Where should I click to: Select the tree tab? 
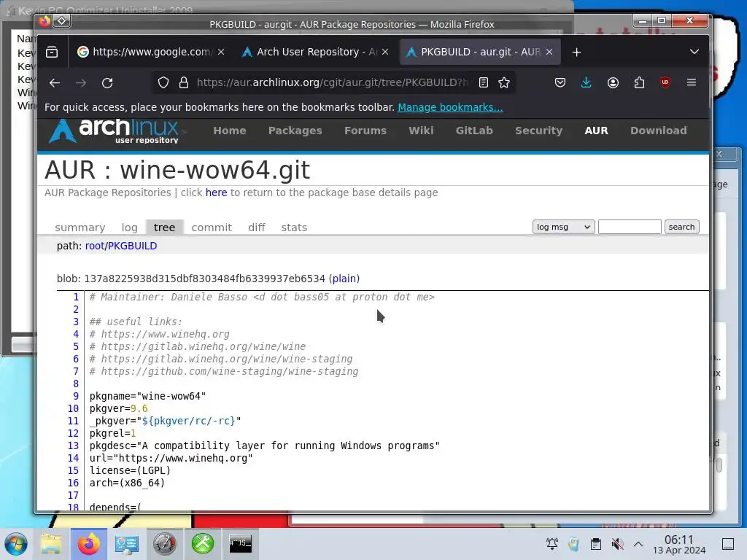[x=164, y=227]
